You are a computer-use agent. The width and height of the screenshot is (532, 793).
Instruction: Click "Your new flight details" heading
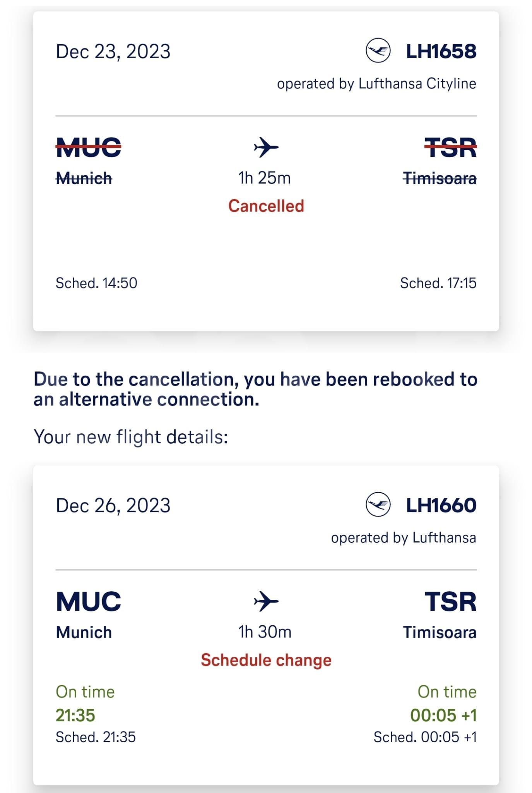(131, 437)
